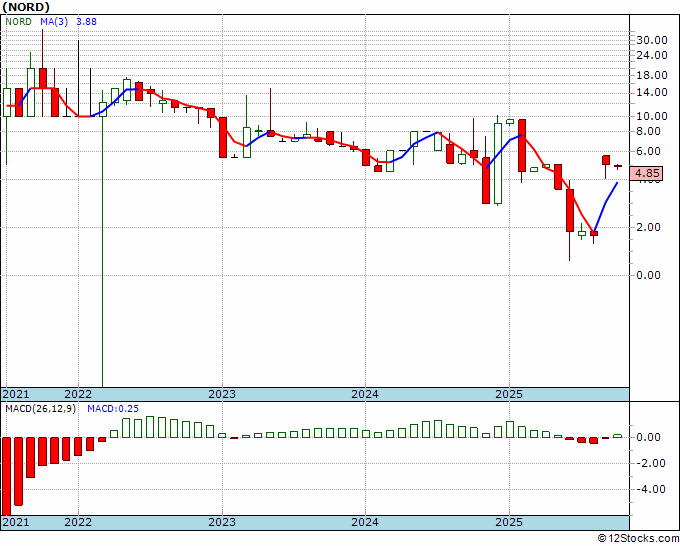Click the 0.00 MACD axis label
The height and width of the screenshot is (546, 680).
[x=648, y=437]
